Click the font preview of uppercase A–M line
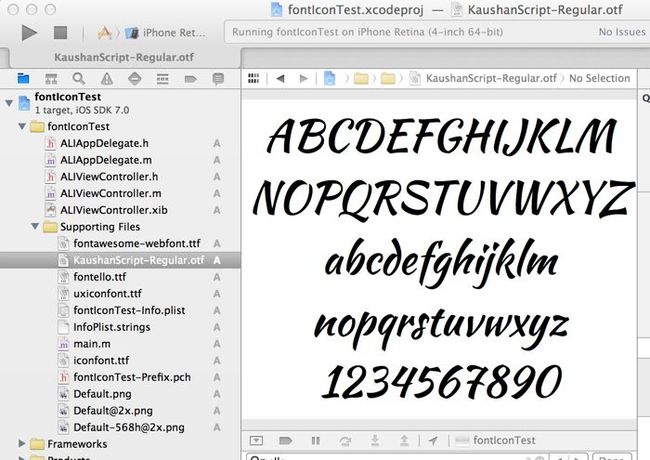650x460 pixels. 441,137
